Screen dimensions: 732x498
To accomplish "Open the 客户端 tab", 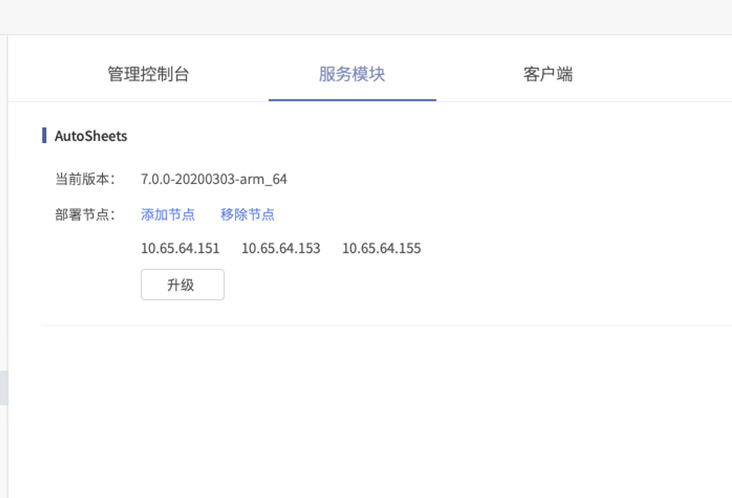I will (x=548, y=74).
